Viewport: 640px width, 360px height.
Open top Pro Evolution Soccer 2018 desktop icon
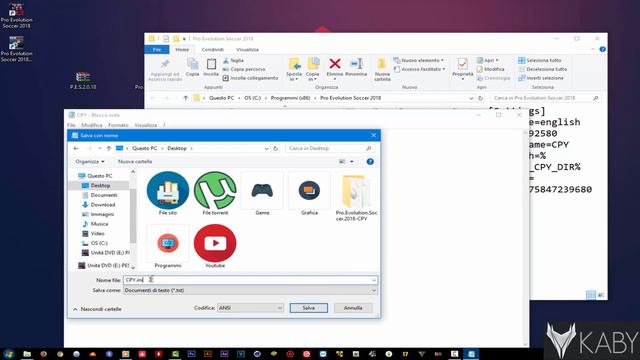click(16, 16)
